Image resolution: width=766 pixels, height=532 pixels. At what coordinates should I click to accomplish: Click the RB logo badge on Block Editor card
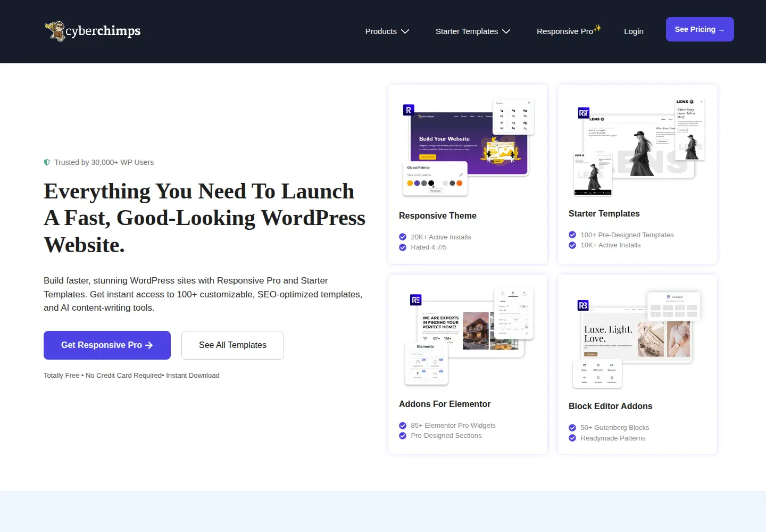[583, 305]
